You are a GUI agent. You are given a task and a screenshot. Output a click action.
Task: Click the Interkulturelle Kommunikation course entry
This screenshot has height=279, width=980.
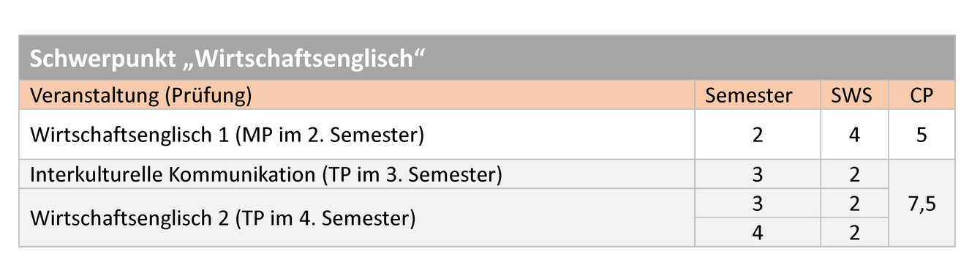[265, 175]
